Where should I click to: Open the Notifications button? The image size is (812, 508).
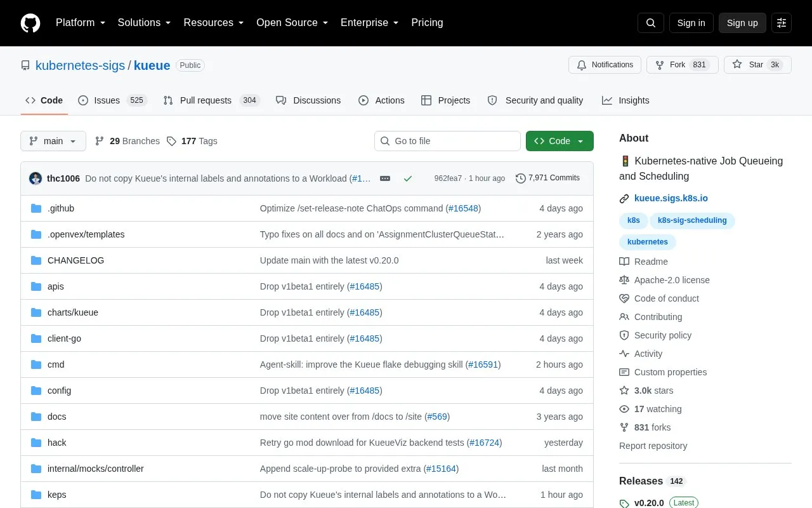point(605,65)
